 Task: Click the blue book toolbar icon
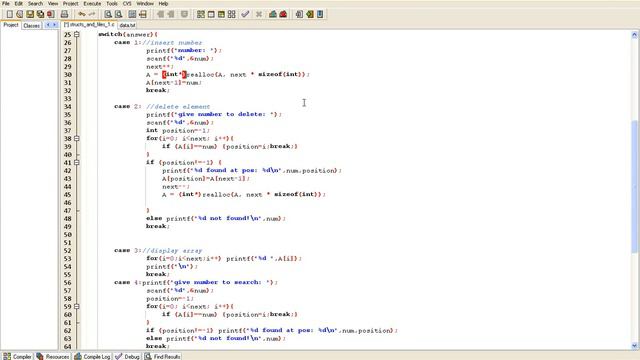tap(320, 14)
